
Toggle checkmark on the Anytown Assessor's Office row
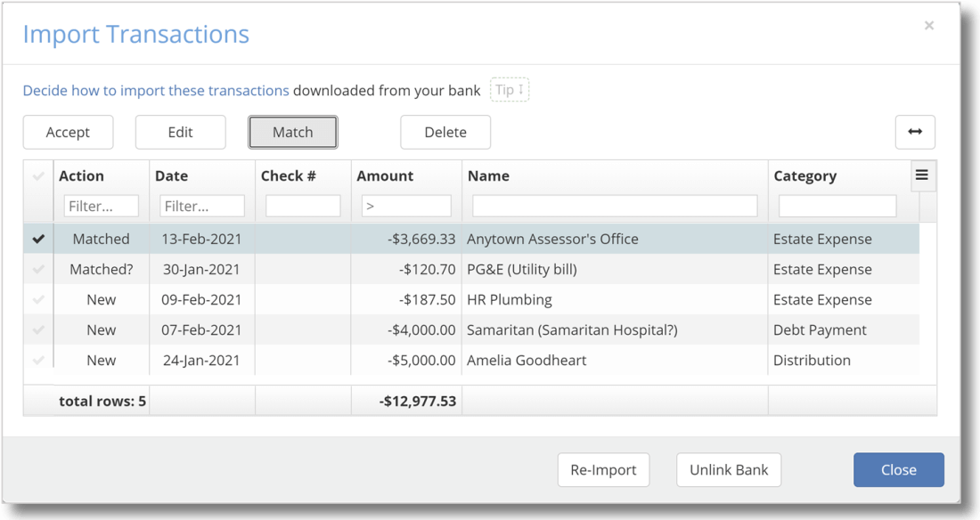37,239
